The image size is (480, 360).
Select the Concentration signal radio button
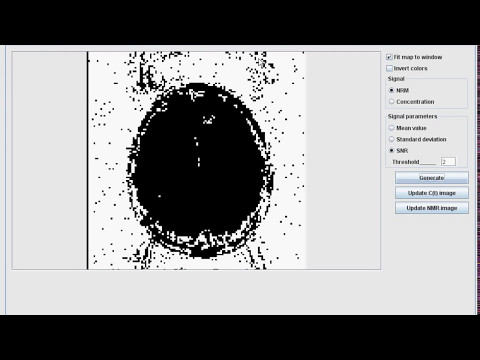(x=392, y=102)
